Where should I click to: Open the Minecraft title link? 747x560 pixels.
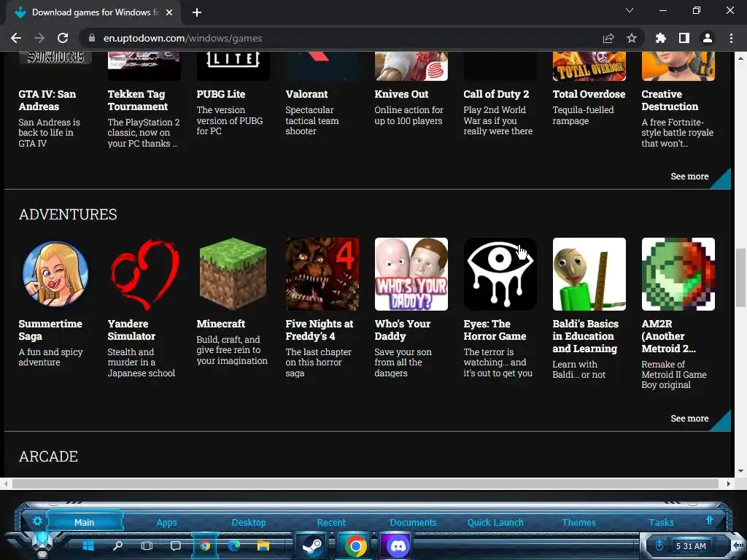[x=220, y=324]
